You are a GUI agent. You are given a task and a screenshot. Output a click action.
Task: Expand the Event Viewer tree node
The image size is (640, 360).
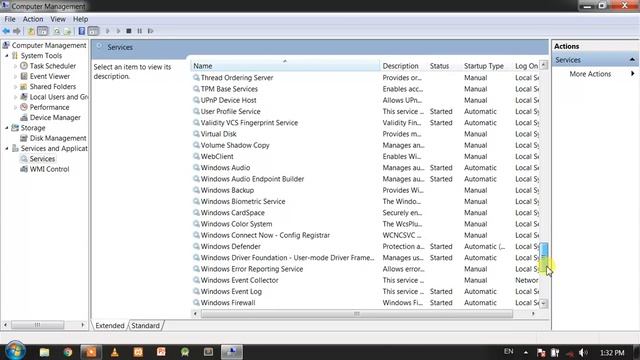[16, 76]
